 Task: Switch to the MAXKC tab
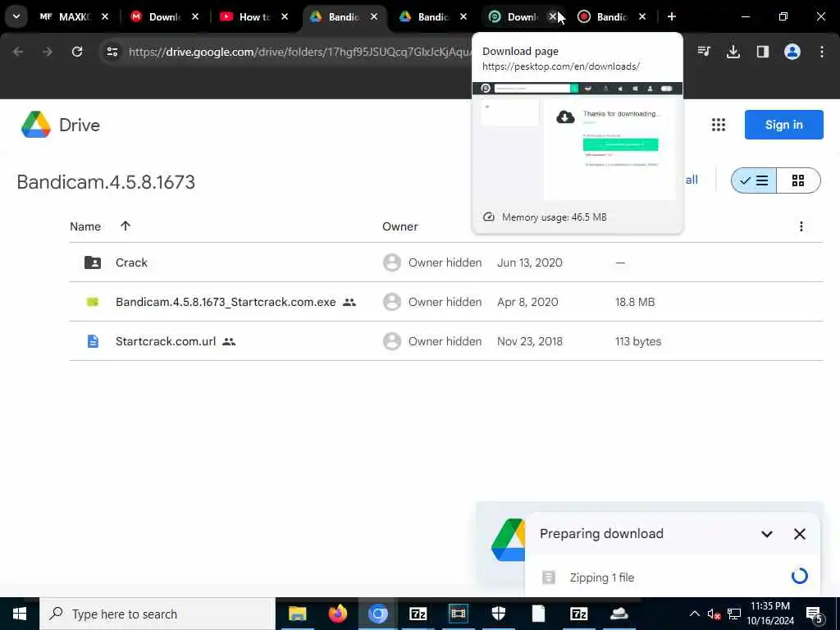tap(66, 16)
